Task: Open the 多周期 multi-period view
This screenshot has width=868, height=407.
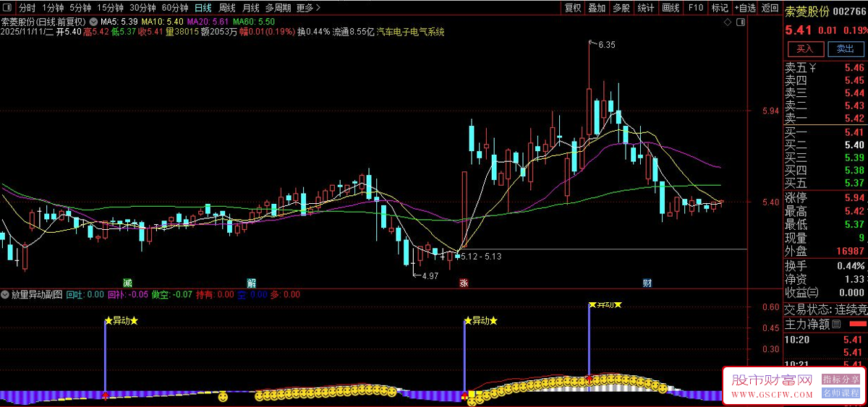Action: pyautogui.click(x=278, y=8)
